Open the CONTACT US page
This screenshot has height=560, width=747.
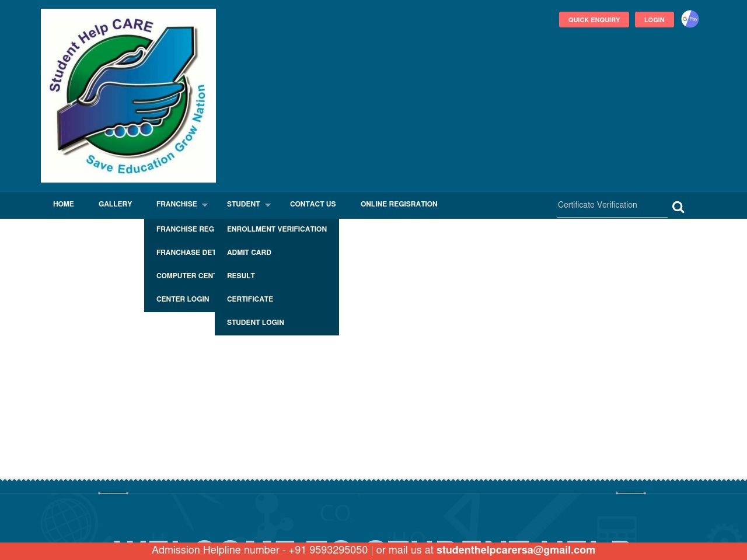313,204
